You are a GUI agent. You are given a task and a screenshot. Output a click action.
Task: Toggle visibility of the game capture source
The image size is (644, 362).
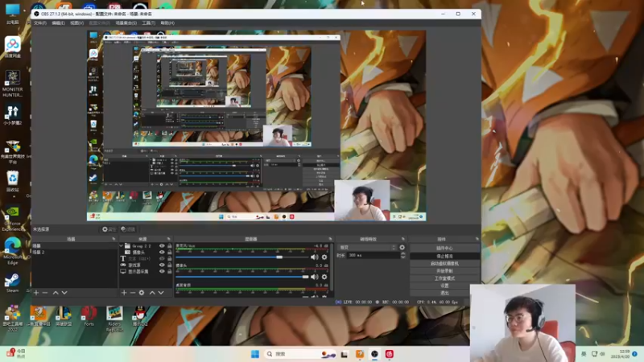pos(162,265)
